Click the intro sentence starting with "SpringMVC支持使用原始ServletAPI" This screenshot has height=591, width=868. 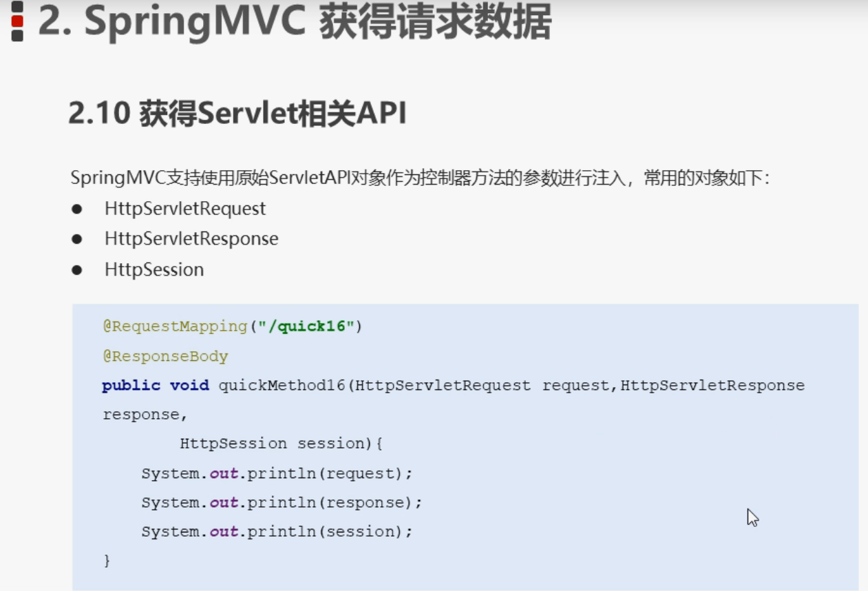(420, 178)
